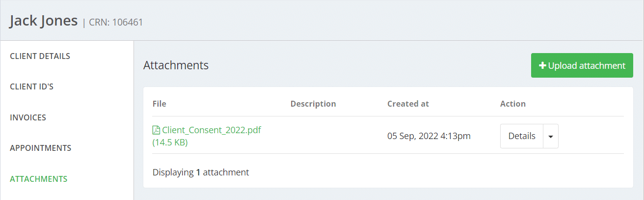Click the 05 Sep, 2022 4:13pm date
The height and width of the screenshot is (200, 644).
[x=429, y=136]
